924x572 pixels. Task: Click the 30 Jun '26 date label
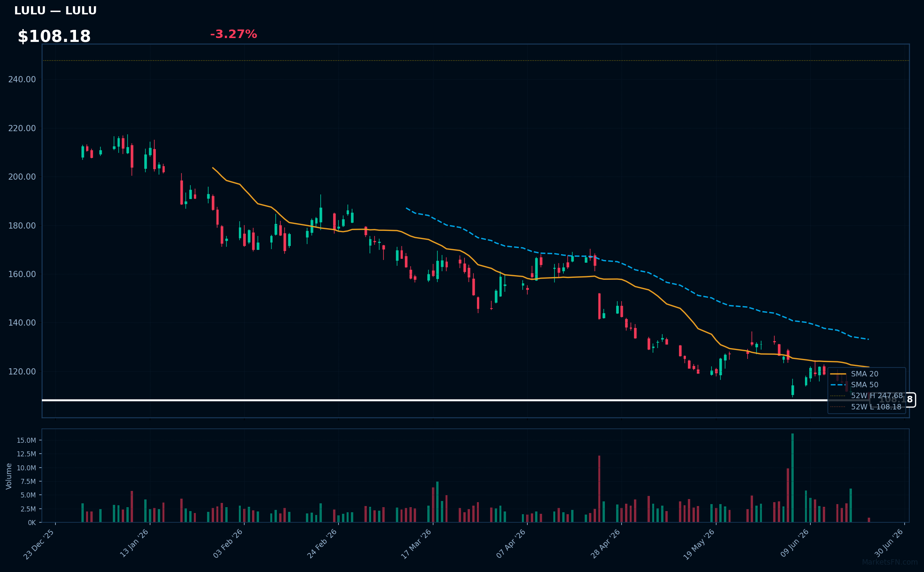pyautogui.click(x=889, y=543)
